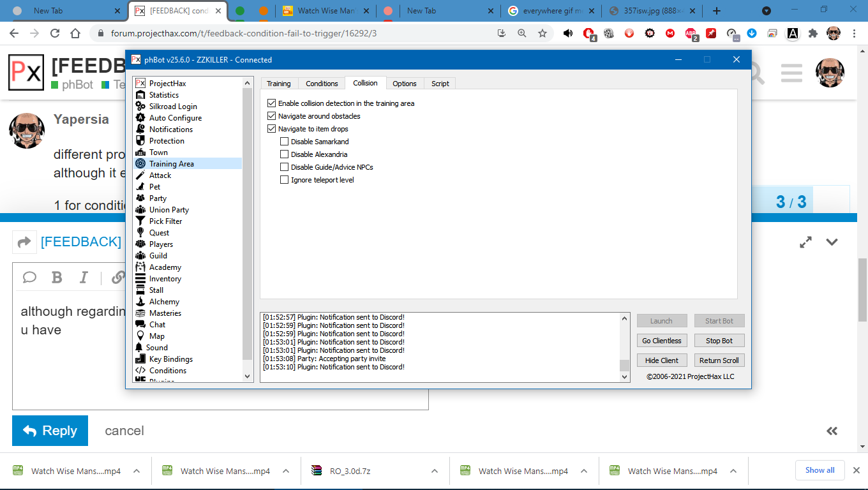The width and height of the screenshot is (868, 490).
Task: Enable the Disable Samarkand checkbox
Action: coord(285,142)
